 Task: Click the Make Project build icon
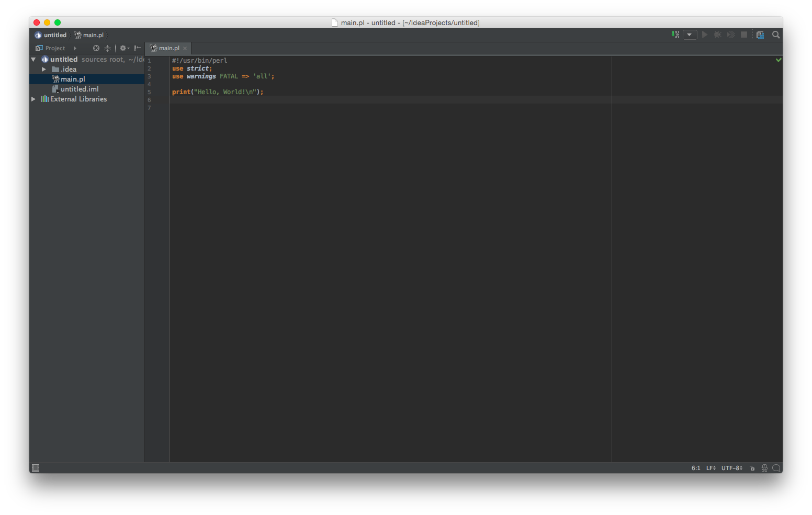tap(675, 35)
